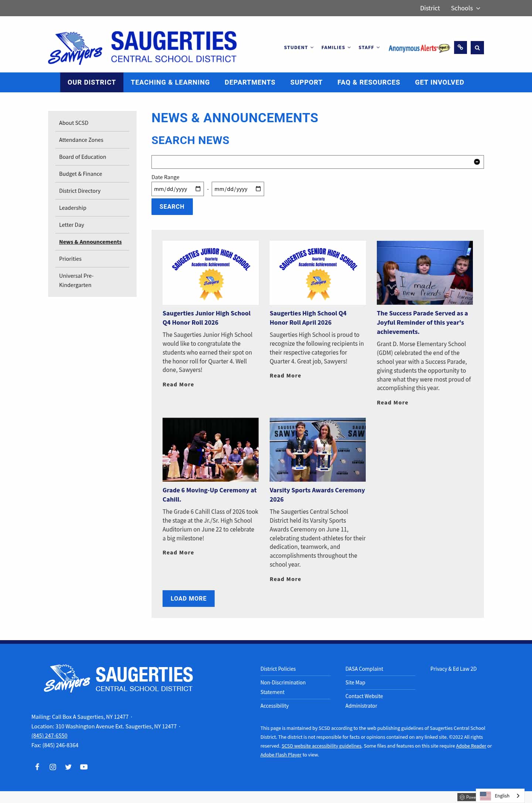Click the Load More button
The image size is (532, 803).
[x=188, y=598]
